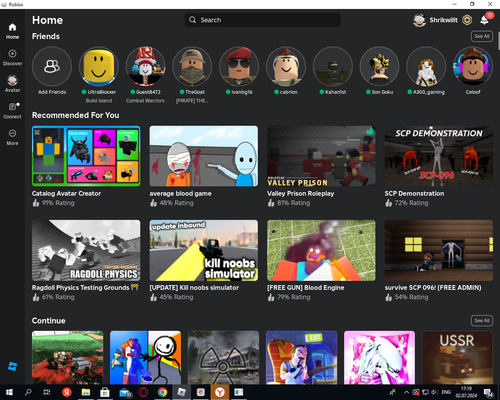Click the search magnifier icon

coord(192,20)
